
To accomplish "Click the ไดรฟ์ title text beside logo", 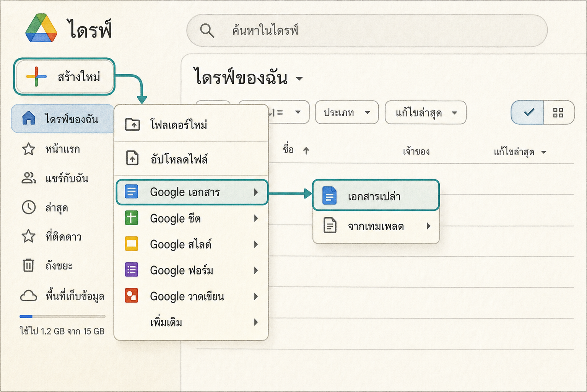I will (90, 29).
